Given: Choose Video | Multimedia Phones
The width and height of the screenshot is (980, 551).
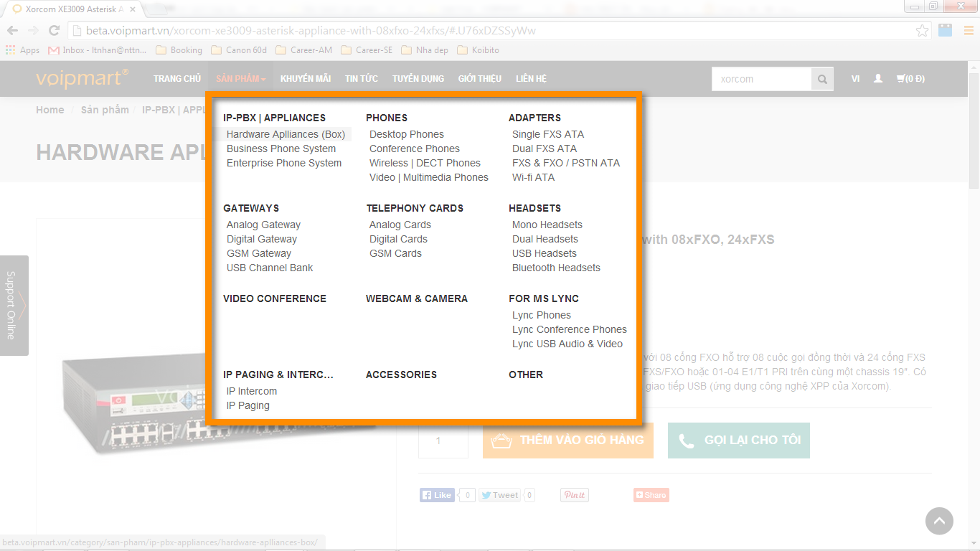Looking at the screenshot, I should coord(429,177).
